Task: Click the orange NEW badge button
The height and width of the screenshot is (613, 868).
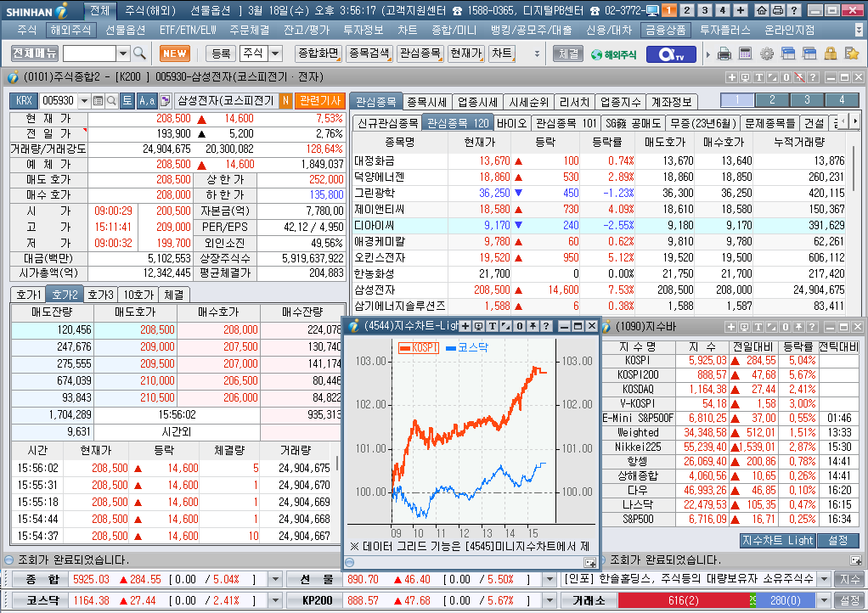Action: pyautogui.click(x=174, y=53)
